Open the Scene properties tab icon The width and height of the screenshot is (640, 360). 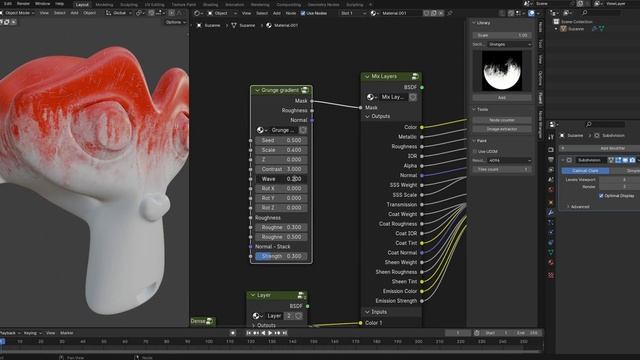(x=551, y=180)
